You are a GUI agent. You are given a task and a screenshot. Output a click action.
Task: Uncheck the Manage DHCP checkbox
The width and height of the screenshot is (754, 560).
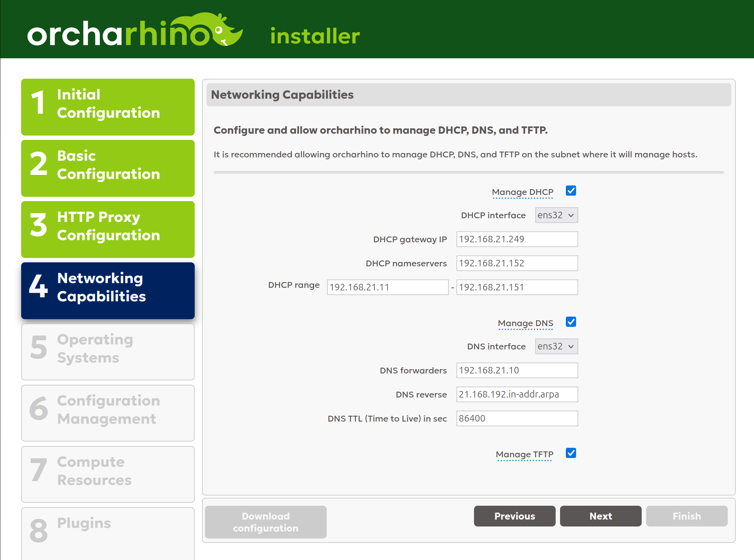tap(571, 191)
